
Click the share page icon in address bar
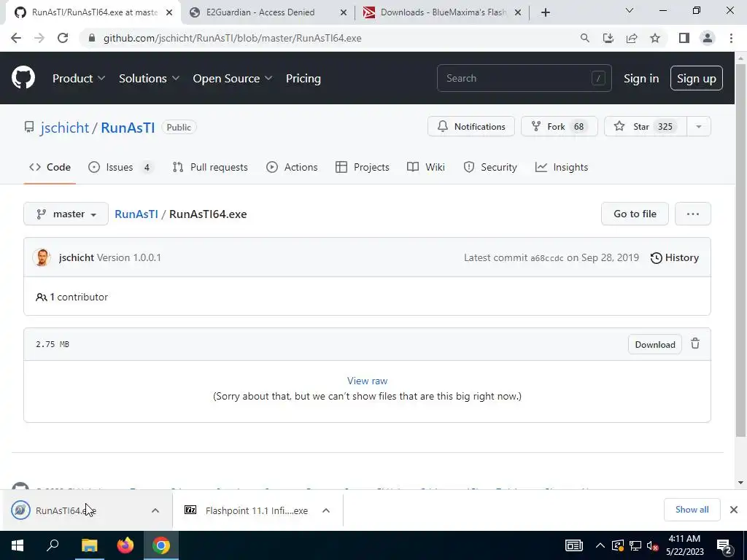coord(632,38)
